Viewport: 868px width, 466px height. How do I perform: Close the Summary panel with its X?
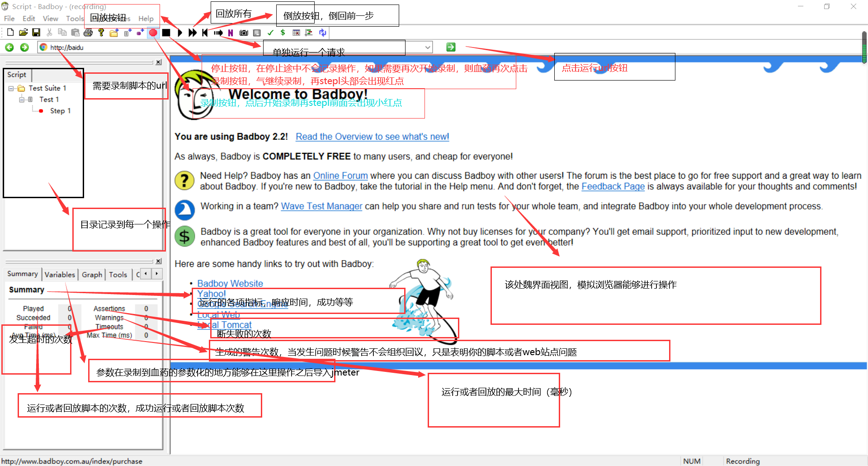159,262
